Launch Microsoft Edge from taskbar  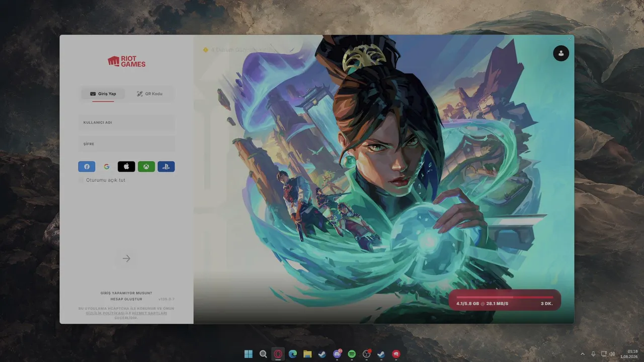(x=293, y=354)
